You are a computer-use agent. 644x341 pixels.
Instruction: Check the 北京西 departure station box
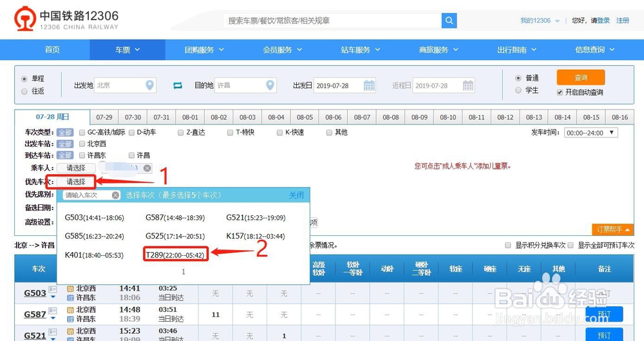pyautogui.click(x=82, y=144)
